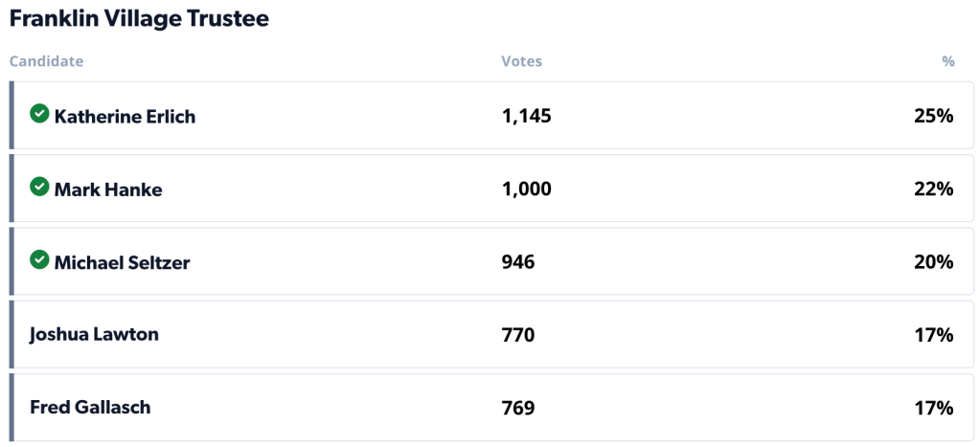Click the winner checkmark next to Mark Hanke
The width and height of the screenshot is (980, 447).
(39, 187)
